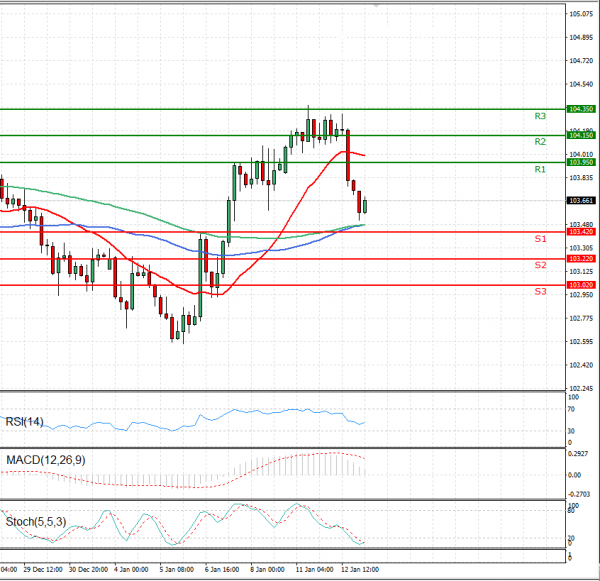This screenshot has width=600, height=581.
Task: Click the last green candlestick on chart
Action: (x=365, y=205)
